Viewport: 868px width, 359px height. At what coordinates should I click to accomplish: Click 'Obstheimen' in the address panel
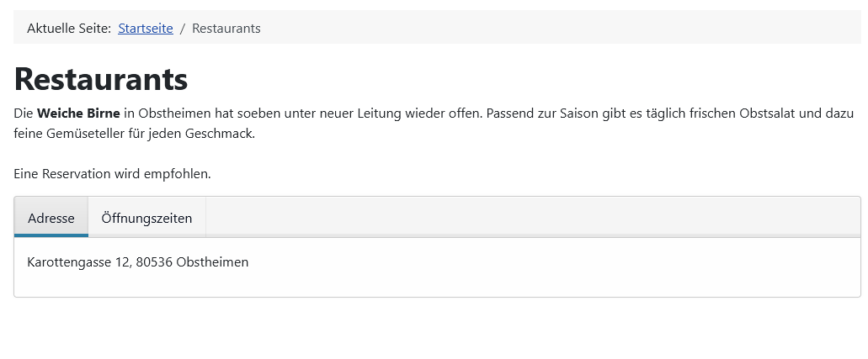click(212, 262)
